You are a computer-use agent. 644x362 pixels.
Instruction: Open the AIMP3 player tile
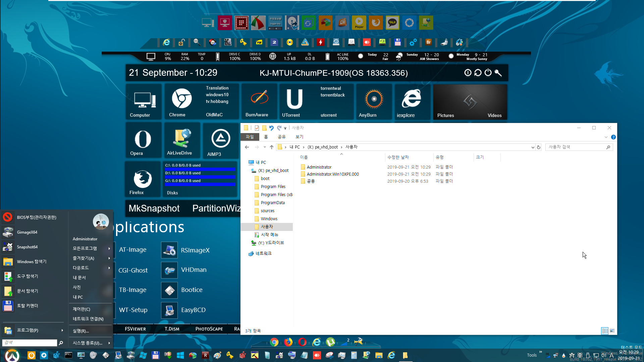pyautogui.click(x=220, y=140)
